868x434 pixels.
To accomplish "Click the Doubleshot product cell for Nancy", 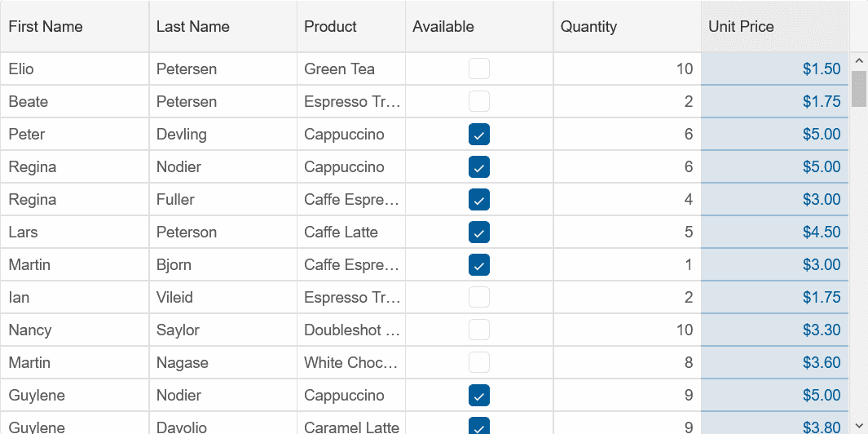I will pyautogui.click(x=351, y=330).
